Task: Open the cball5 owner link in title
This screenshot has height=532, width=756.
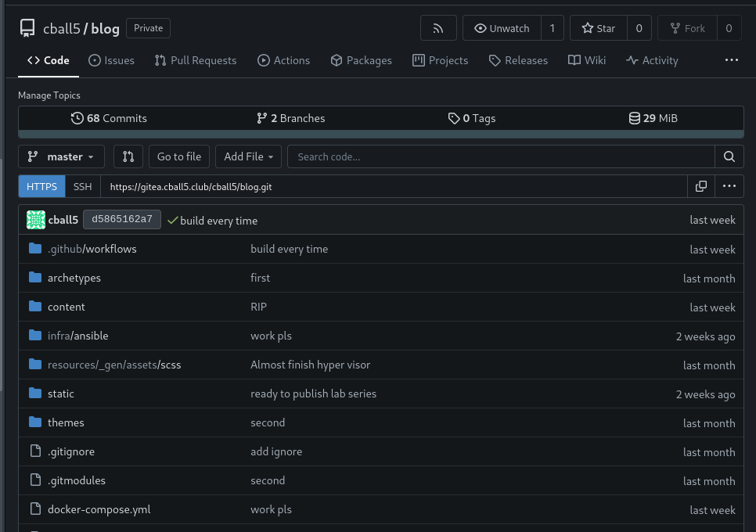Action: click(x=62, y=28)
